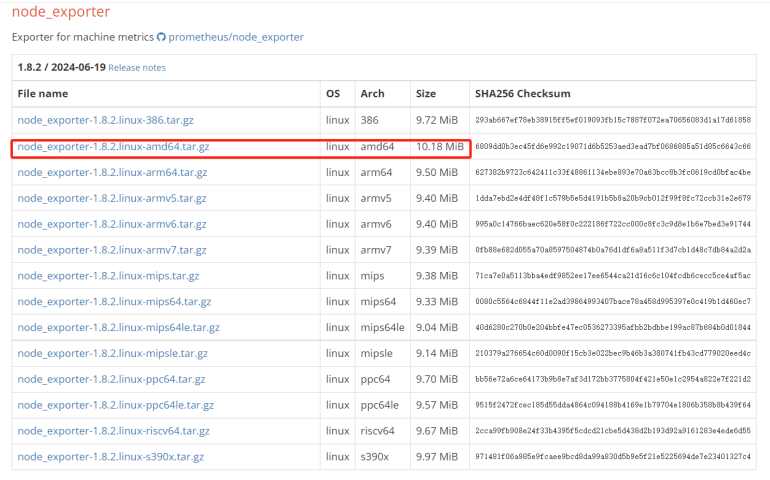770x480 pixels.
Task: Click the Exporter for machine metrics description
Action: click(x=82, y=37)
